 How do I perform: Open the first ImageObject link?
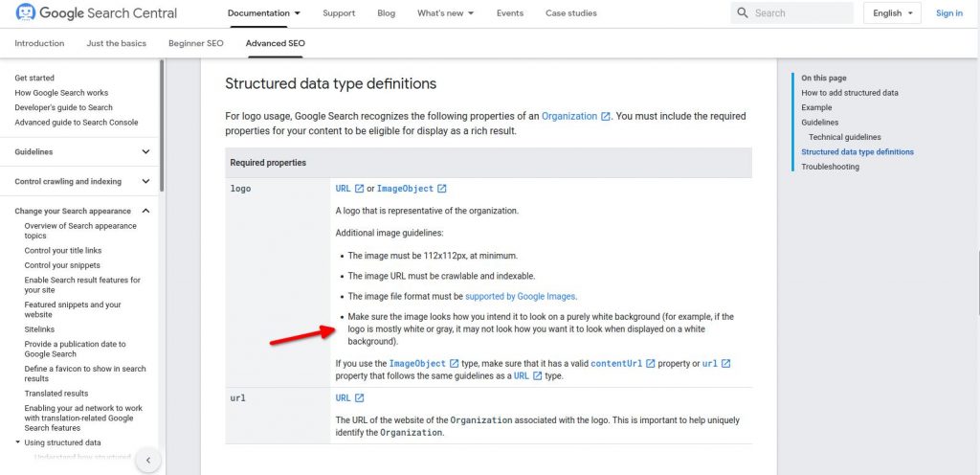click(x=405, y=189)
